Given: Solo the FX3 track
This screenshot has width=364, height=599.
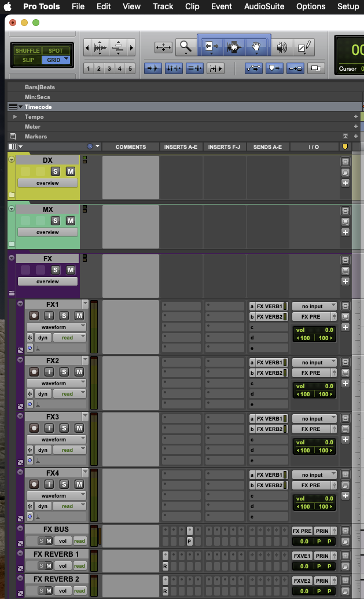Looking at the screenshot, I should tap(64, 428).
